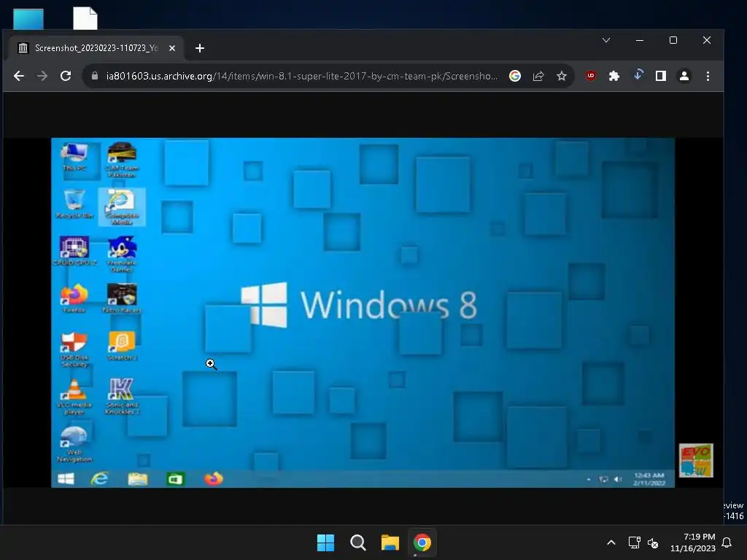The width and height of the screenshot is (747, 560).
Task: Open the Windows 11 Start menu
Action: (326, 542)
